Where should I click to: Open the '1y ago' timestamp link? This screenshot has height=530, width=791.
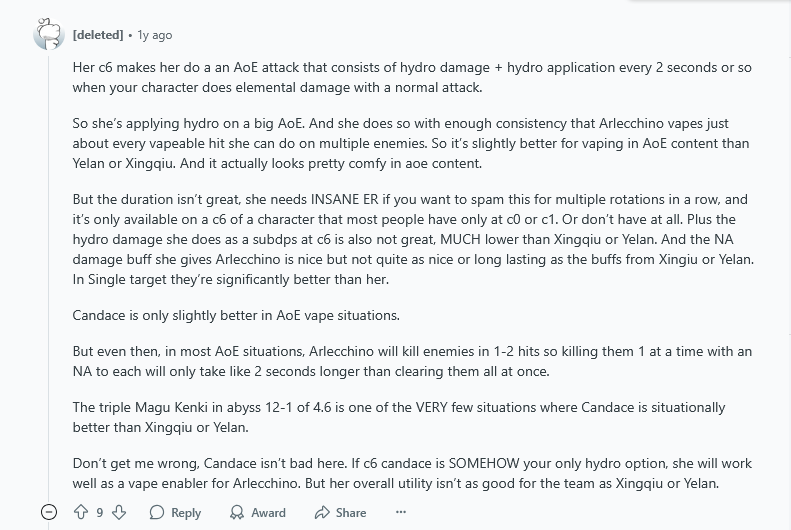tap(155, 35)
